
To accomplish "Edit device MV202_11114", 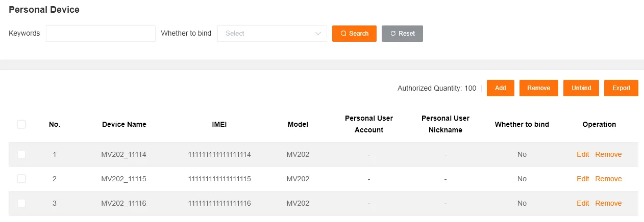I will pos(582,154).
